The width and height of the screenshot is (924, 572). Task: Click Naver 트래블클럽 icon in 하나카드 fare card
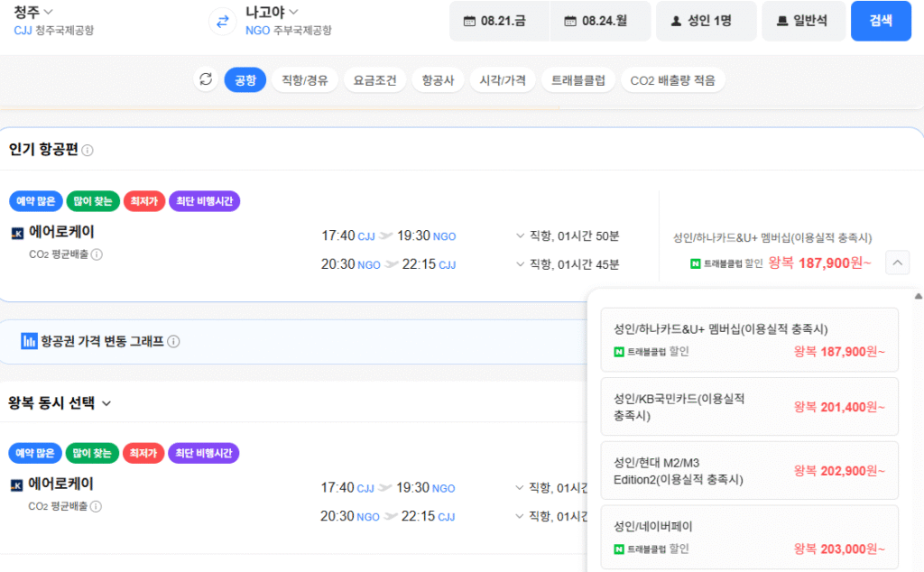coord(619,352)
